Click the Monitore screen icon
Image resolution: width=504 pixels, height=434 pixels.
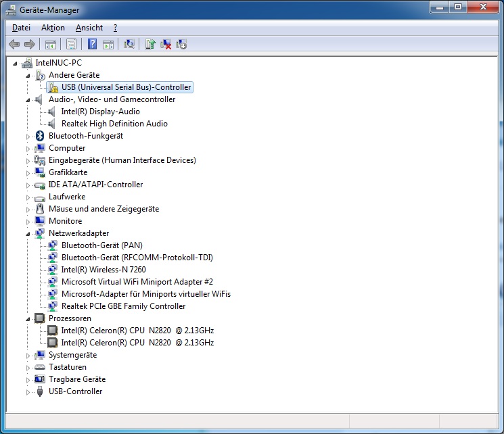click(40, 221)
